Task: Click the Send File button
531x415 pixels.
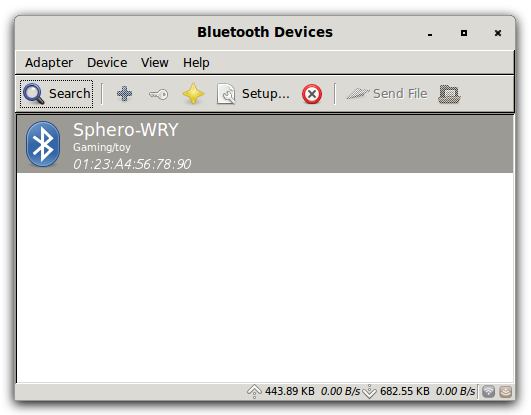Action: (387, 94)
